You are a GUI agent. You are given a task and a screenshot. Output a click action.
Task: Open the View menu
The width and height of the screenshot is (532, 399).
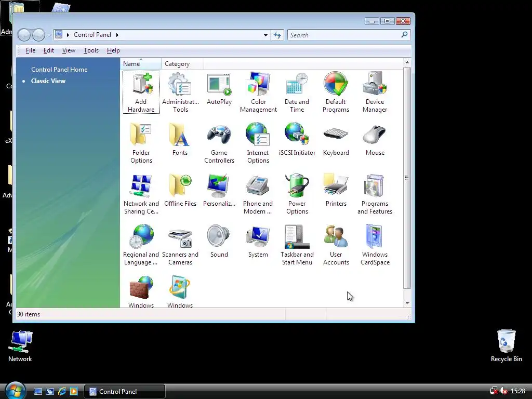[x=69, y=50]
